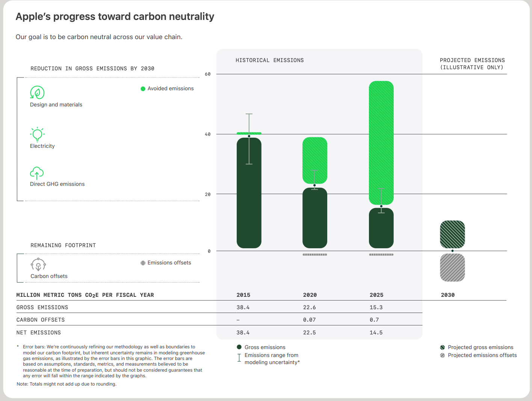Screen dimensions: 532x401
Task: Click the 2020 column header
Action: click(310, 295)
